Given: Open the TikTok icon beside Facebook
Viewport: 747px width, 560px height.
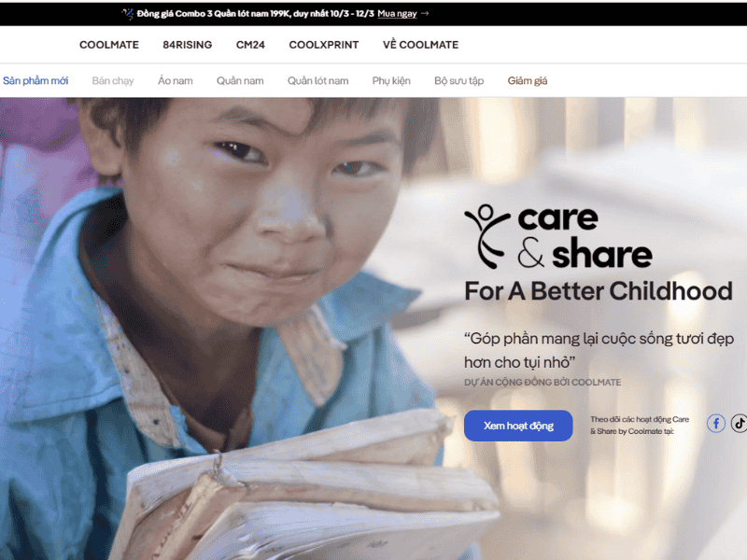Looking at the screenshot, I should coord(739,424).
